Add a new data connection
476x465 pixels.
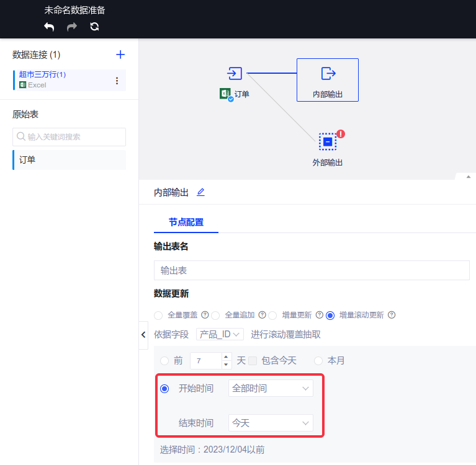(x=120, y=55)
